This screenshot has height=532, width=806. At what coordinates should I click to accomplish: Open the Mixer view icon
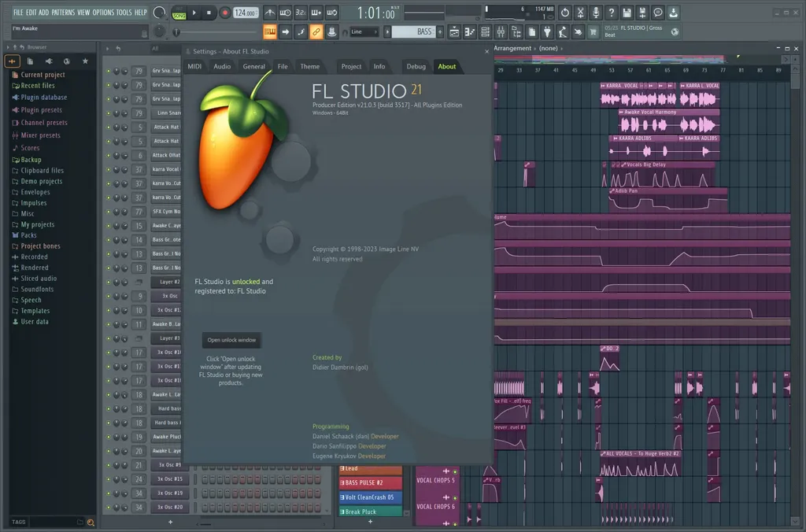501,31
